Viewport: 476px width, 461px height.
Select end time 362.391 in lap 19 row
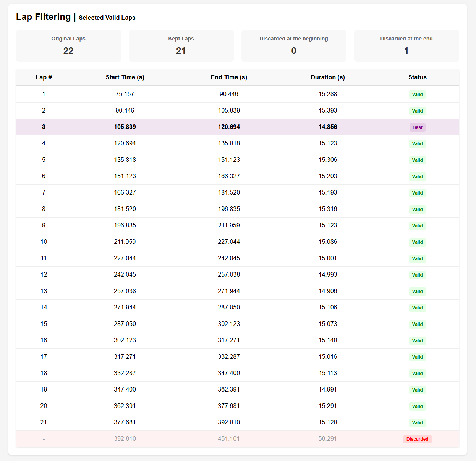pyautogui.click(x=229, y=390)
